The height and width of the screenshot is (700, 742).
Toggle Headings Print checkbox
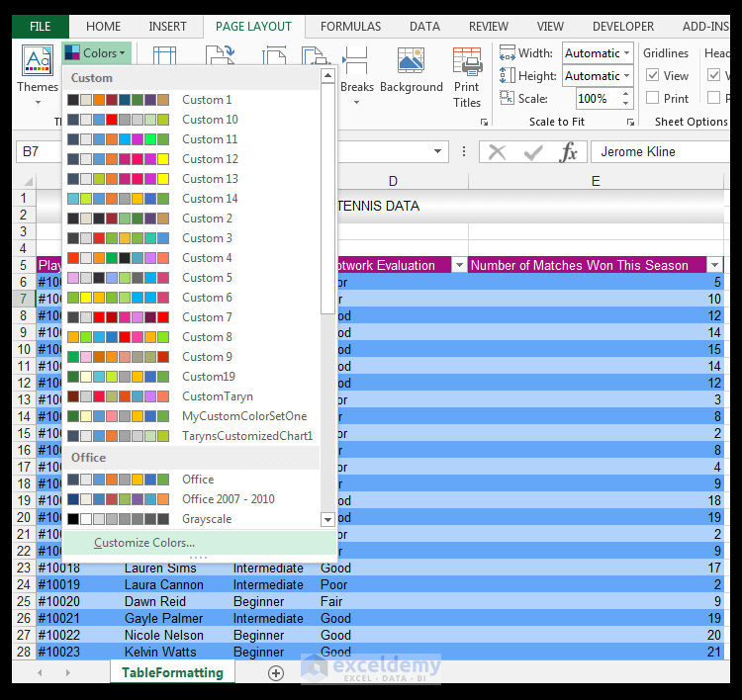713,98
